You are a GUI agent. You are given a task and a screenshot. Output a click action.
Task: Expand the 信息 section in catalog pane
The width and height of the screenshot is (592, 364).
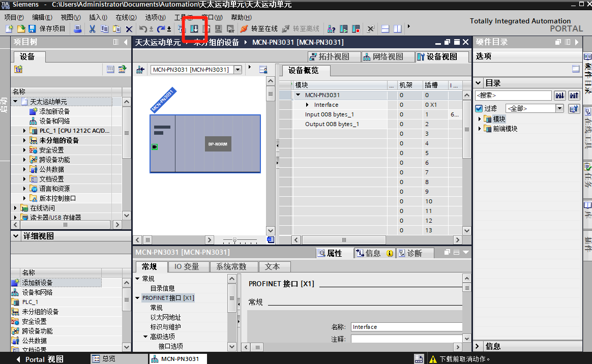tap(477, 346)
